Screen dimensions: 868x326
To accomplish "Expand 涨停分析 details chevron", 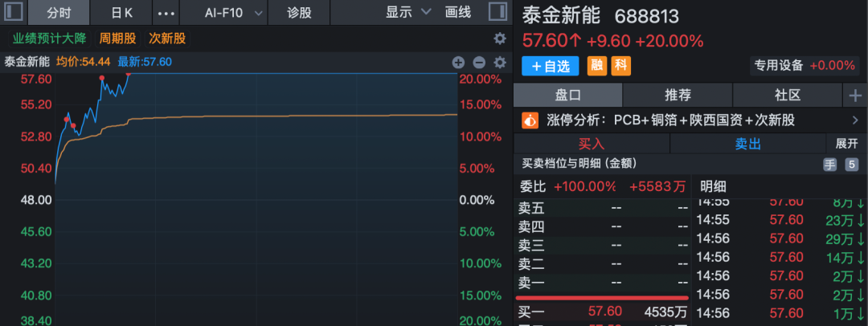I will [855, 120].
